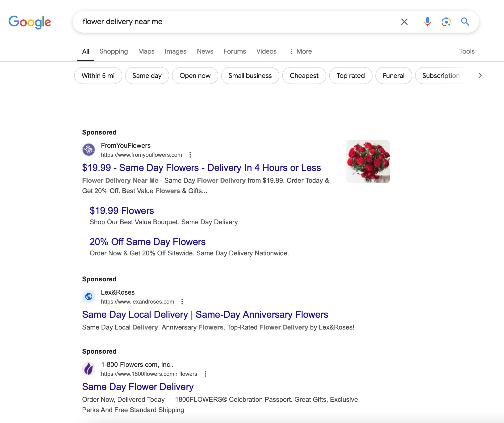The height and width of the screenshot is (423, 504).
Task: Toggle the Funeral filter chip
Action: pos(393,76)
